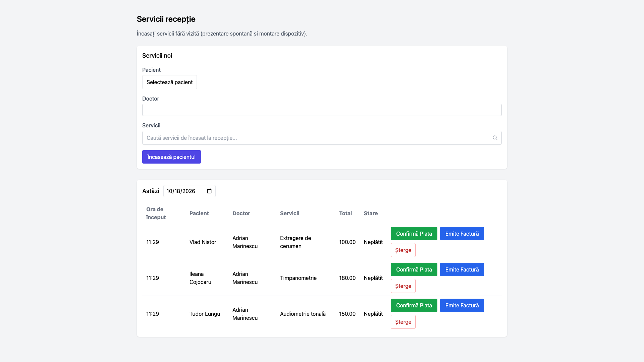
Task: Click the Pacient column header
Action: point(199,213)
